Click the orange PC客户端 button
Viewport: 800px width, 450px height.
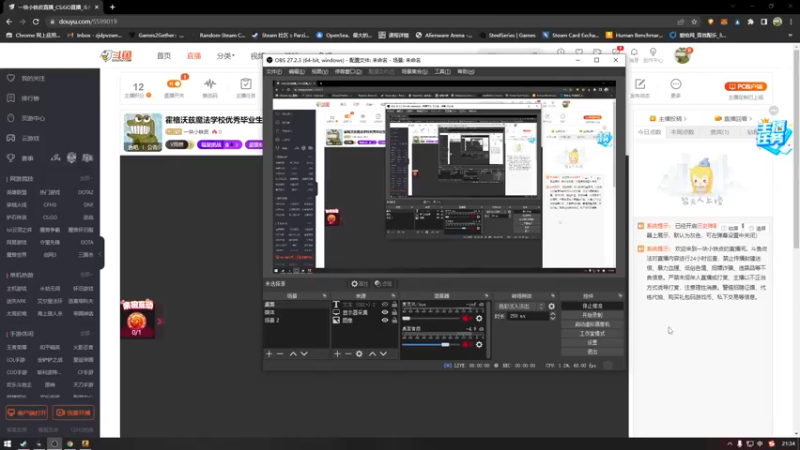click(745, 87)
